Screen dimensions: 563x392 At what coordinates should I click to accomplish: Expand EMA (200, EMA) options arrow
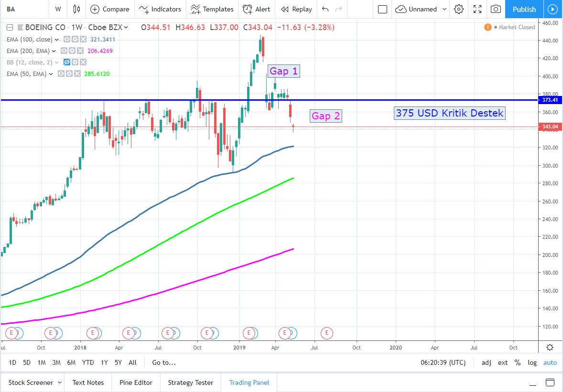[54, 51]
